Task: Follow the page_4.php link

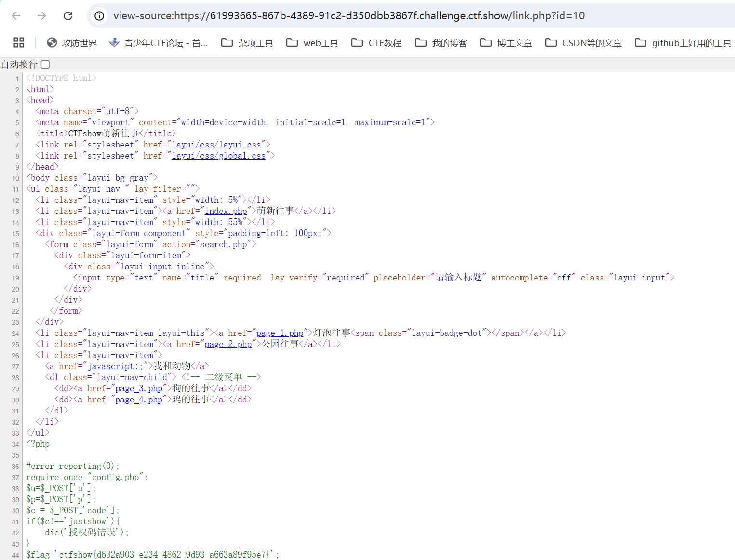Action: pos(139,400)
